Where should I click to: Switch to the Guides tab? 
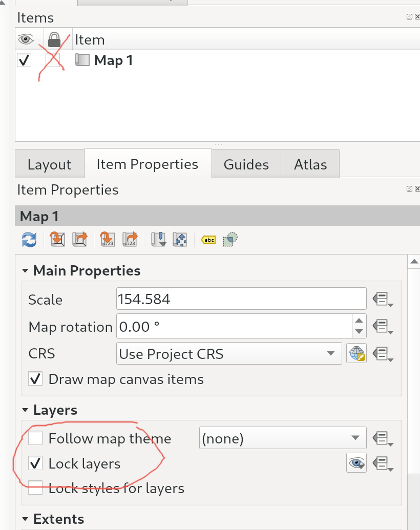point(246,163)
